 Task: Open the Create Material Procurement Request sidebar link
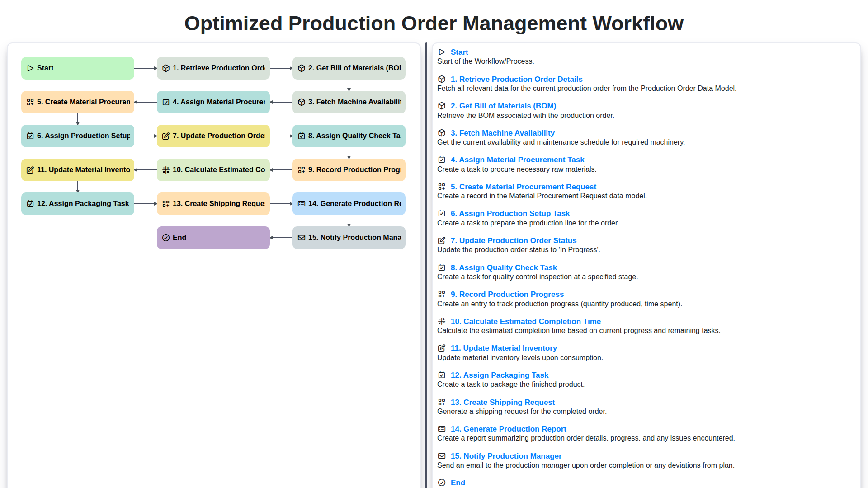click(x=524, y=187)
